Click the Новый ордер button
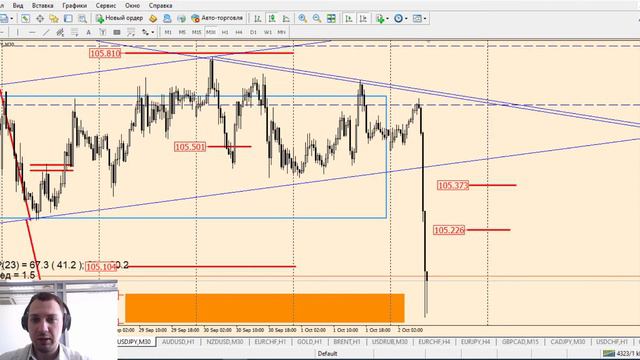 119,18
